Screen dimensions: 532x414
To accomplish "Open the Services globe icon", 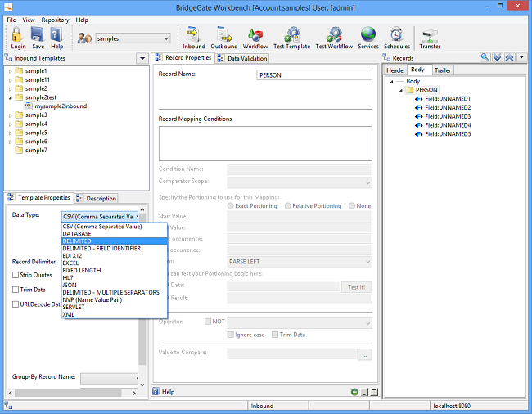I will pyautogui.click(x=368, y=38).
